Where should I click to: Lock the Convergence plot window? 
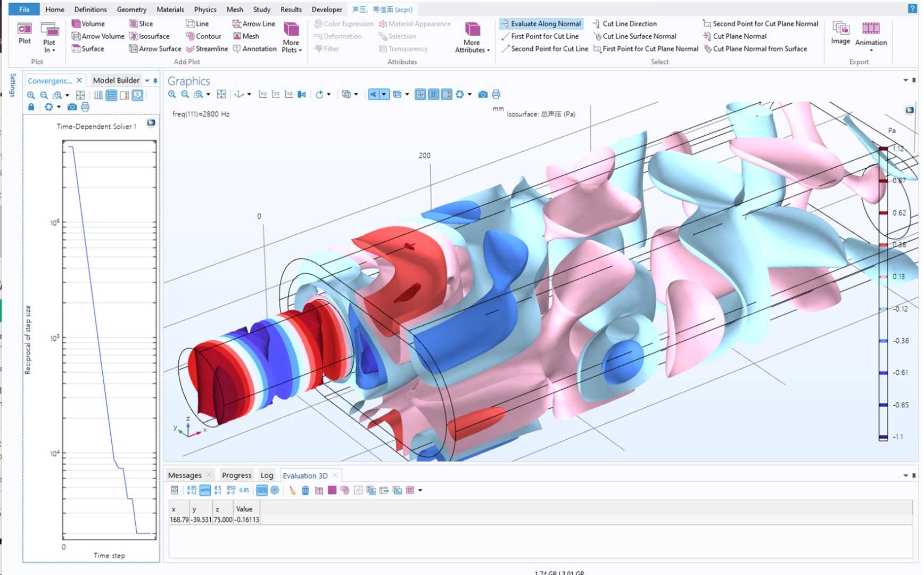click(31, 107)
